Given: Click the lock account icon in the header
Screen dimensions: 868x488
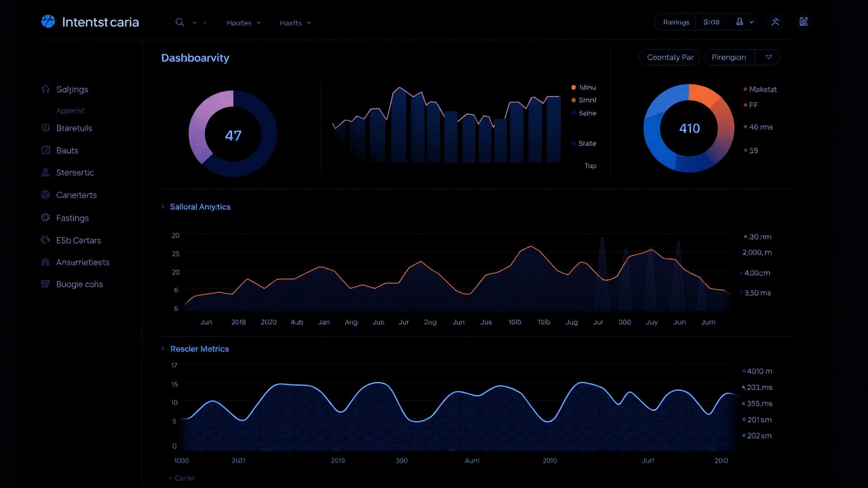Looking at the screenshot, I should tap(739, 21).
